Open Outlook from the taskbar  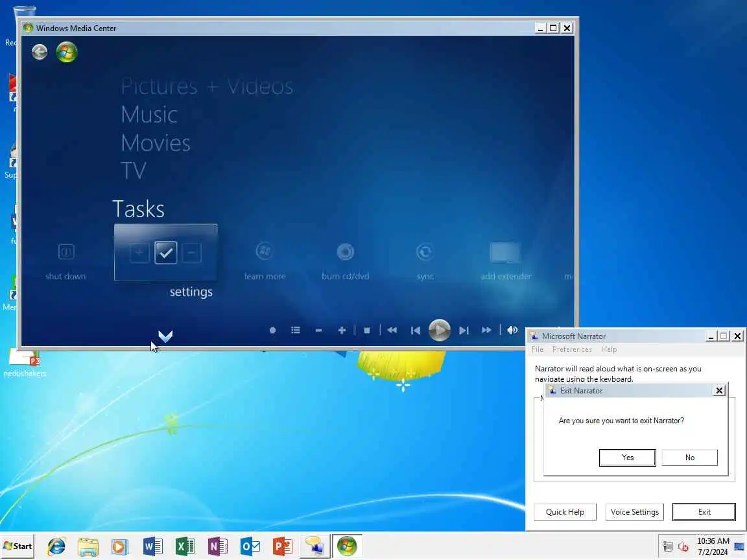(x=250, y=546)
